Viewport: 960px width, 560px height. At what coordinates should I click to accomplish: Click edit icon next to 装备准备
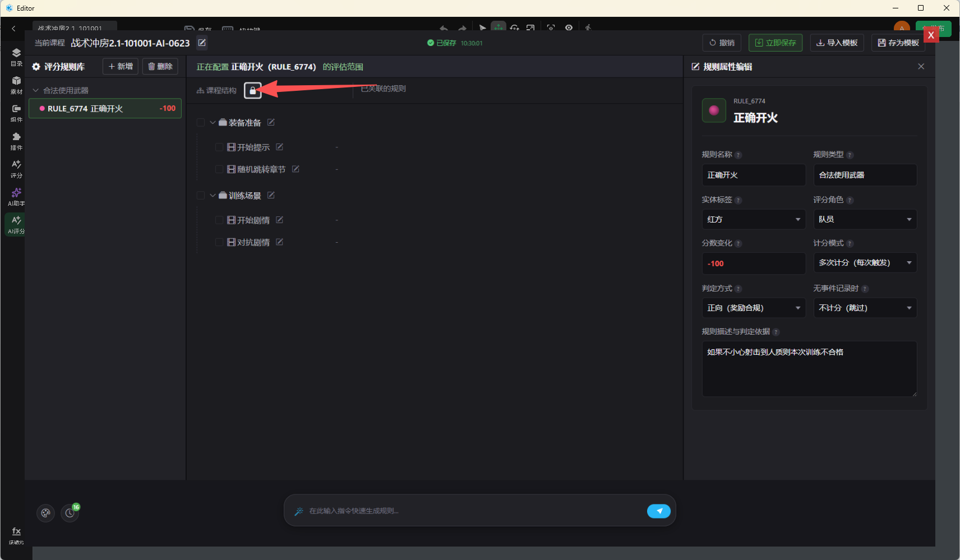pyautogui.click(x=271, y=122)
